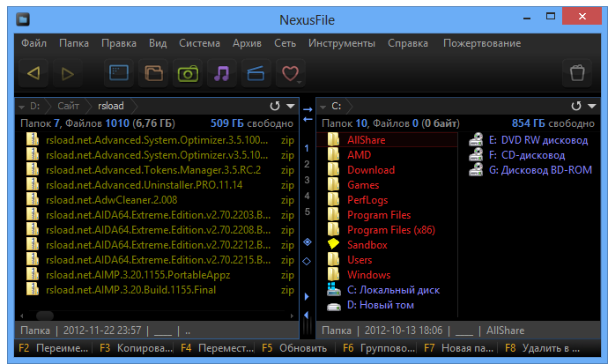Click right arrow between panels
The image size is (608, 364).
click(308, 109)
